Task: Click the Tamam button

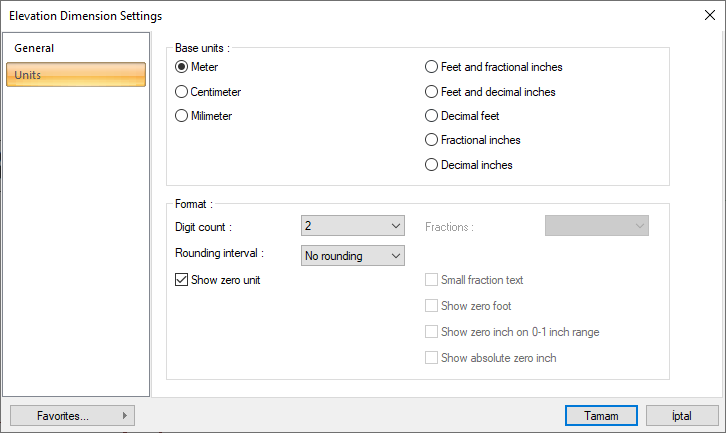Action: (x=601, y=415)
